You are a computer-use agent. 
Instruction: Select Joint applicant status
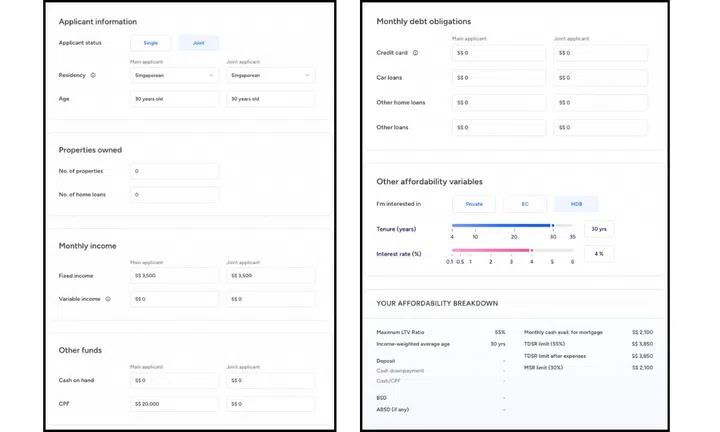coord(198,43)
